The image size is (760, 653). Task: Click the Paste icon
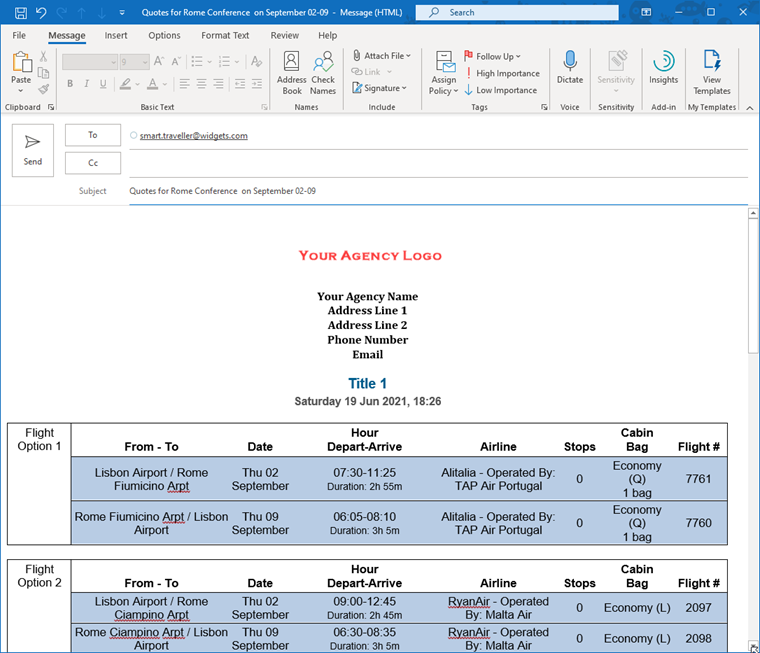click(x=21, y=68)
